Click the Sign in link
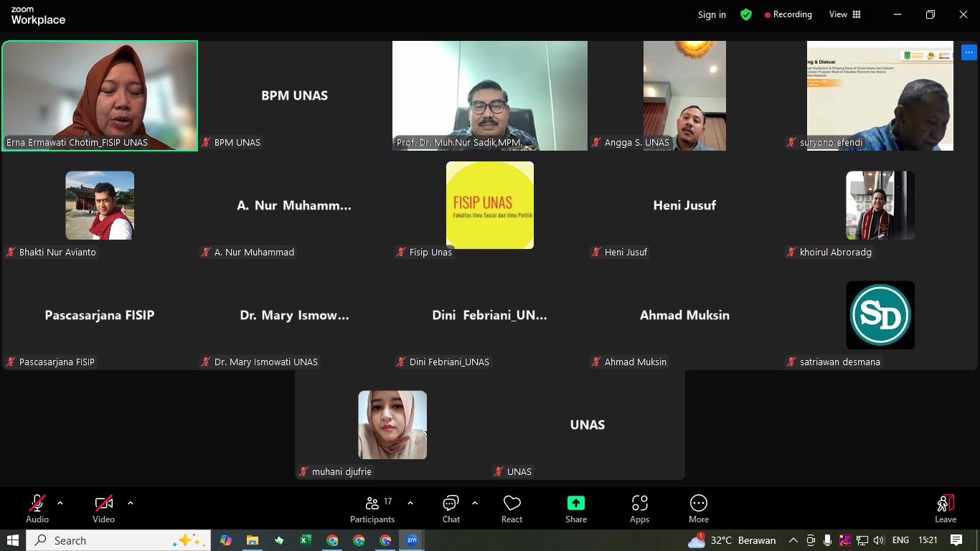 point(712,14)
